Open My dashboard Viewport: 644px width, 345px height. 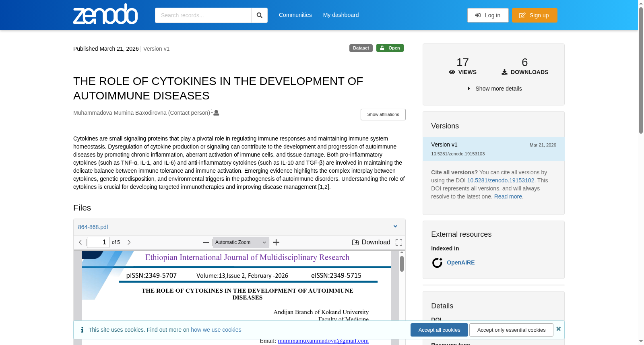click(341, 15)
